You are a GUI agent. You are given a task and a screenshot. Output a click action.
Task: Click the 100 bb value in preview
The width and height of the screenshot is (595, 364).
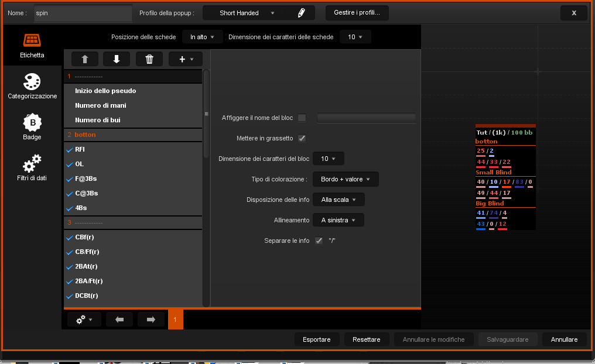coord(522,132)
